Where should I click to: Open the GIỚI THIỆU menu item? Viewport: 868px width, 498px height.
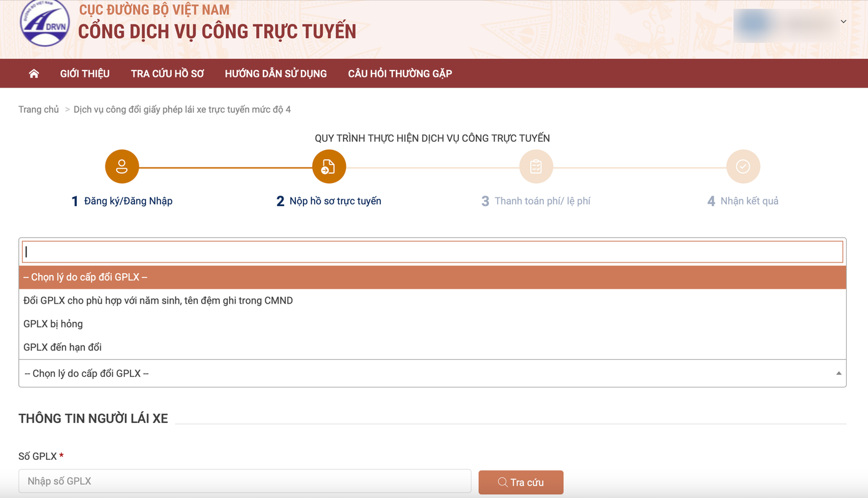(85, 74)
